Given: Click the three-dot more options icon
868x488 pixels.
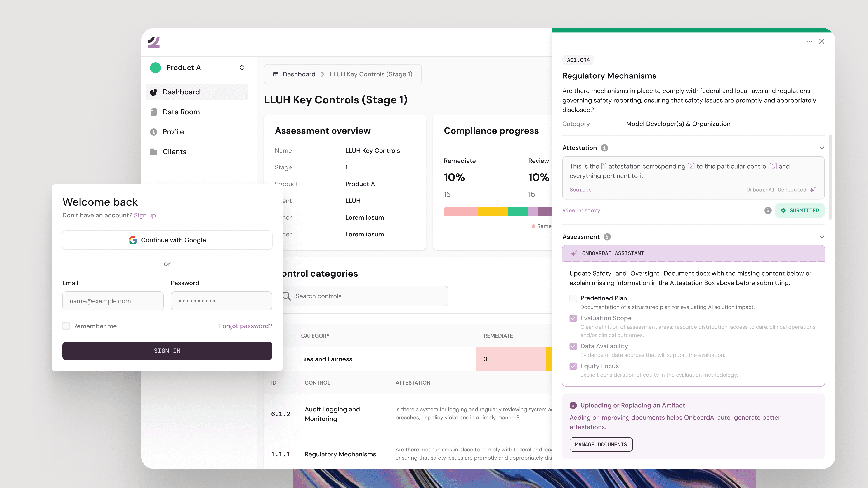Looking at the screenshot, I should coord(809,41).
